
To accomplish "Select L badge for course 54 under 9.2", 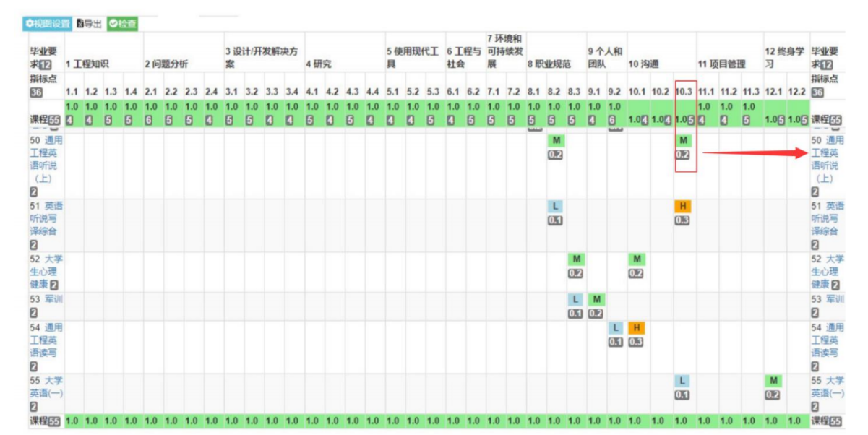I will click(616, 328).
